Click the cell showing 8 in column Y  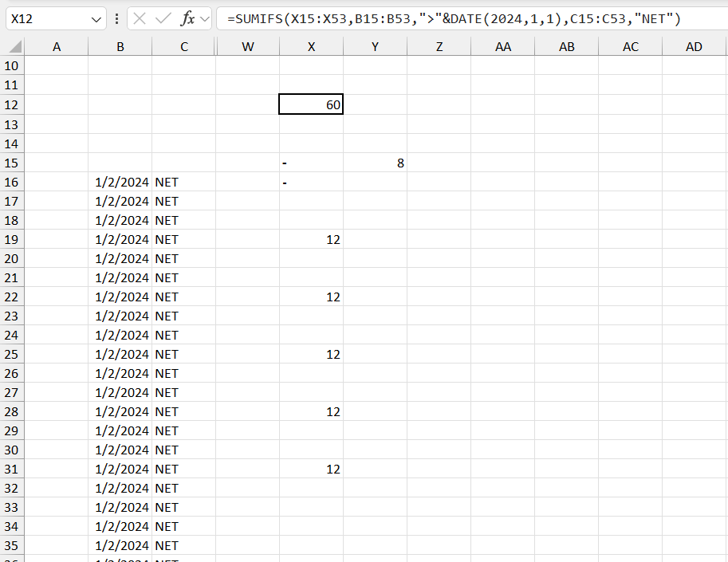pos(375,163)
